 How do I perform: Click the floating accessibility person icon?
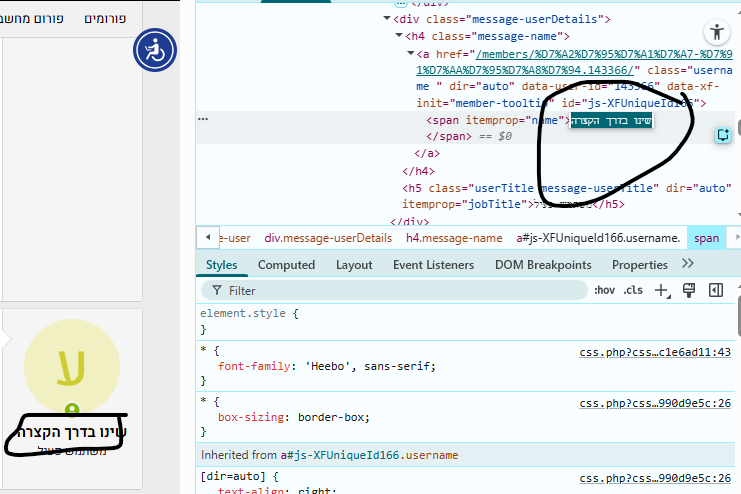(x=716, y=31)
